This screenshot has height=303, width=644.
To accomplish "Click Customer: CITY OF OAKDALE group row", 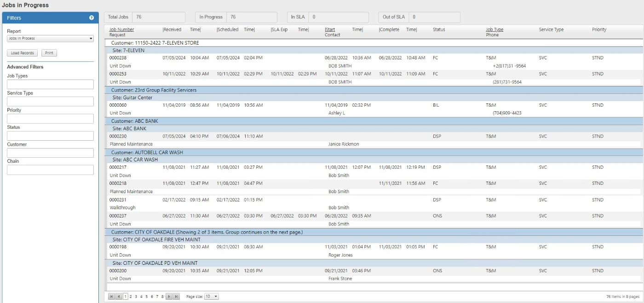I will click(x=374, y=232).
